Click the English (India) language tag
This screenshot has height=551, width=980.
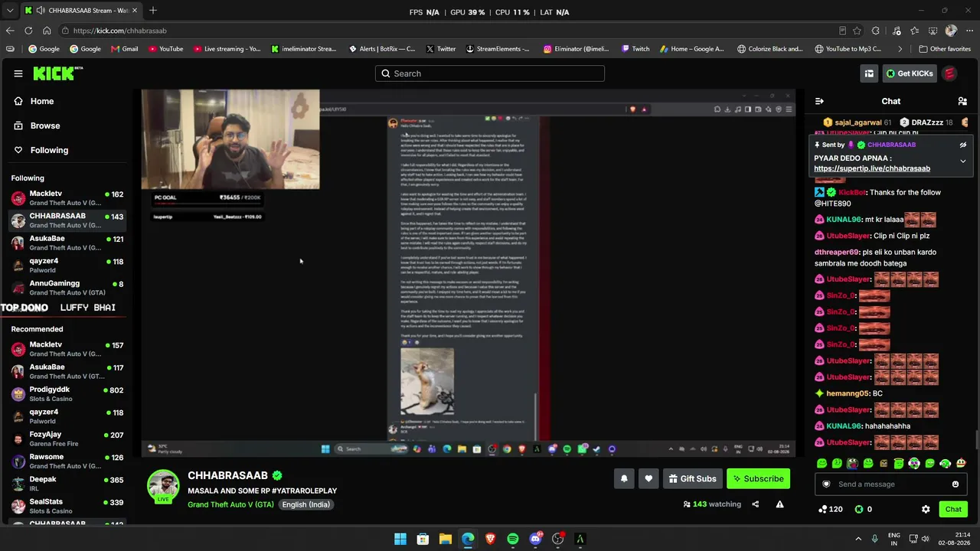click(x=305, y=504)
